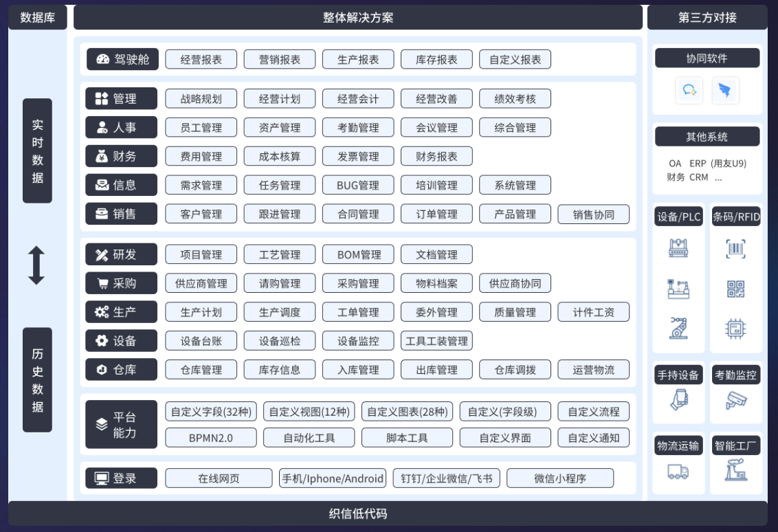Open the 实时数据 panel
This screenshot has width=778, height=532.
[37, 151]
